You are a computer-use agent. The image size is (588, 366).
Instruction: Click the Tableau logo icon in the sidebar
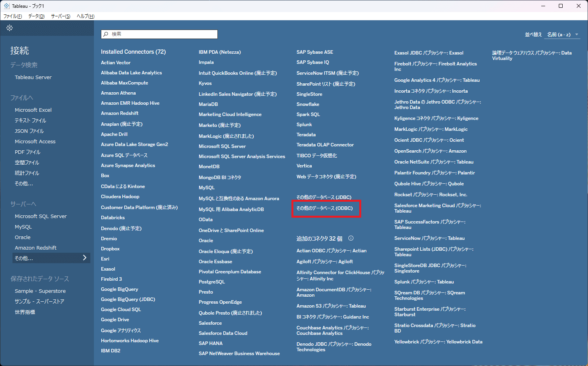pos(10,28)
